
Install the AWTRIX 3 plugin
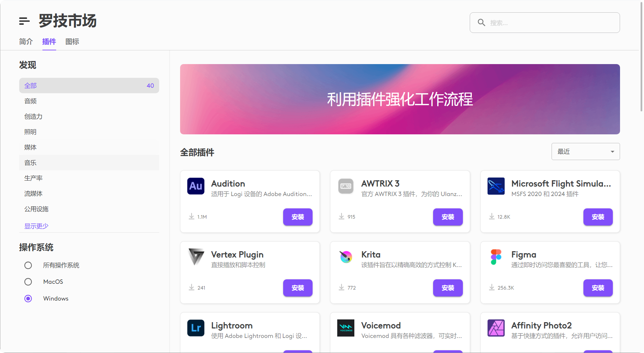click(x=448, y=217)
